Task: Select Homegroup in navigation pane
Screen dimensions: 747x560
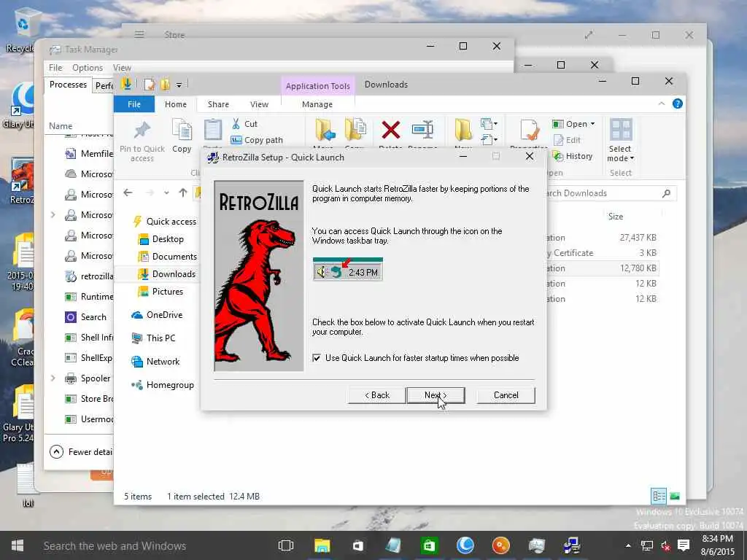Action: (163, 385)
